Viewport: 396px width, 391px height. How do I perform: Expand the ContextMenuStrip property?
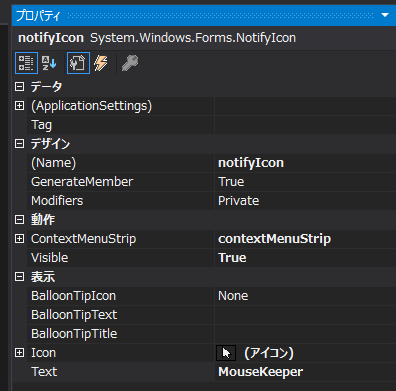20,239
